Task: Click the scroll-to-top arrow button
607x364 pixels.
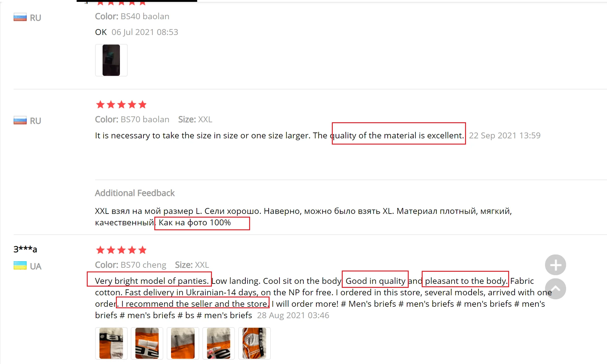Action: click(555, 289)
